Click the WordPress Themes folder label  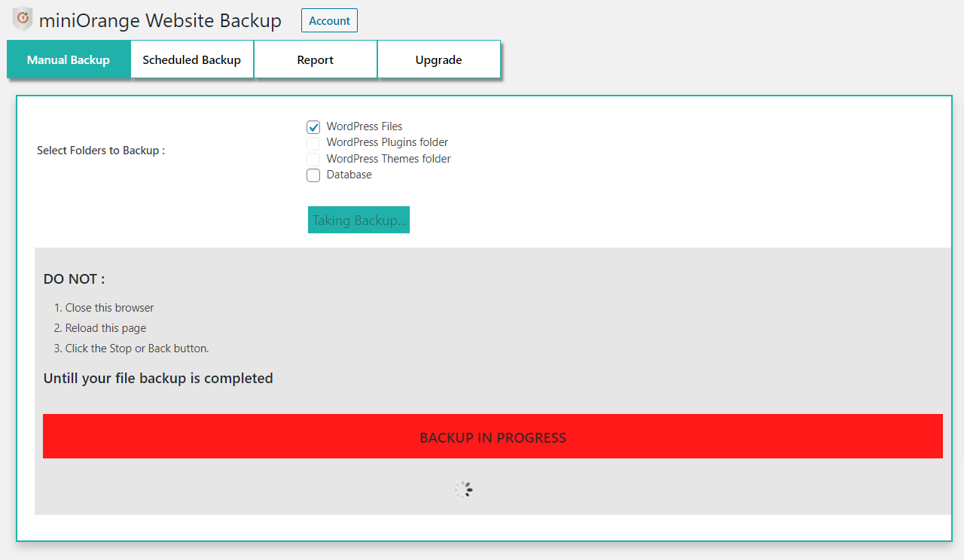(x=389, y=159)
